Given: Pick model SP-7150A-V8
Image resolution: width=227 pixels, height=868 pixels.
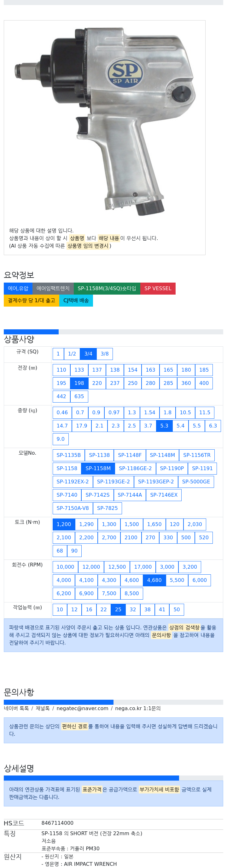Looking at the screenshot, I should [73, 508].
